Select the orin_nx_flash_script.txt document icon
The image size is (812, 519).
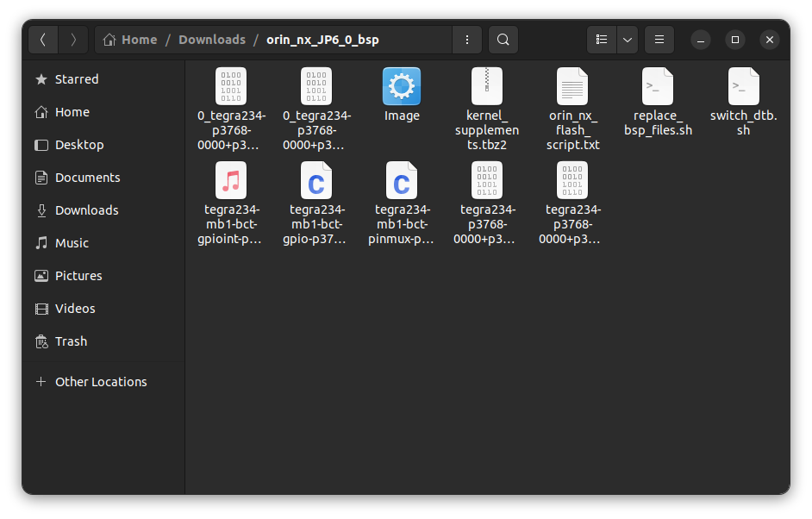coord(572,86)
